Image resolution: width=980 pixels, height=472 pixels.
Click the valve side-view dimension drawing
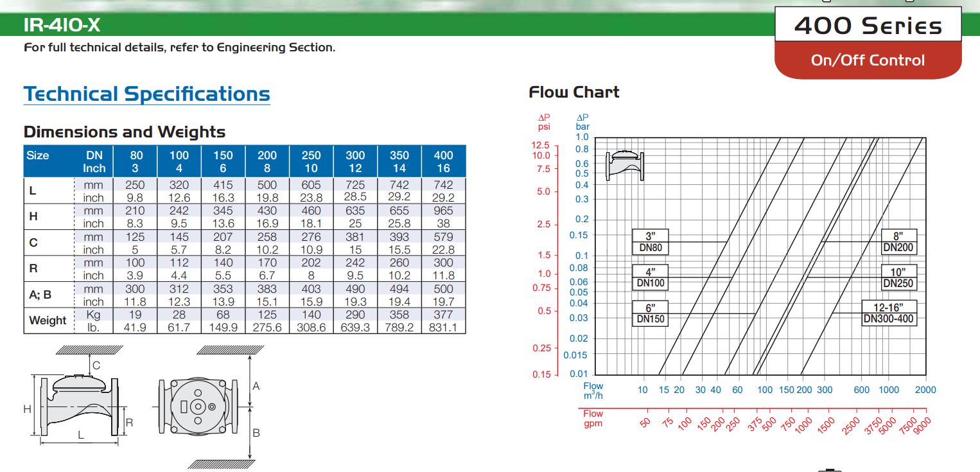coord(76,405)
